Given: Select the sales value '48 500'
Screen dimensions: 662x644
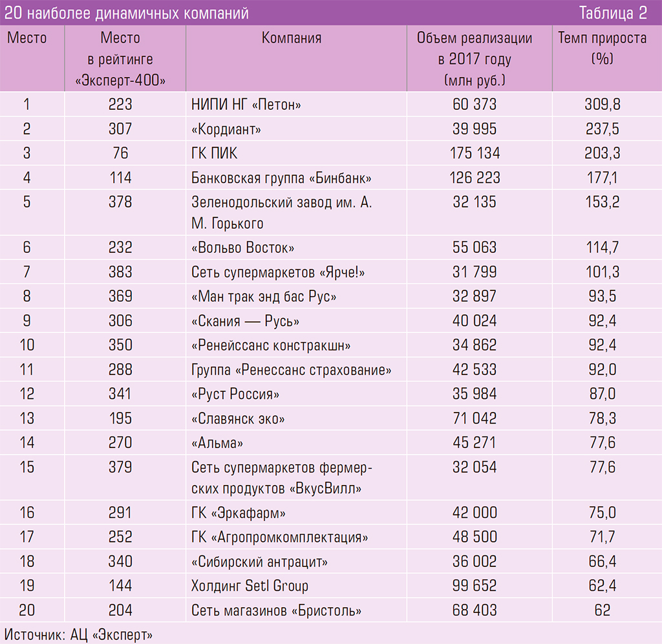Looking at the screenshot, I should (x=475, y=537).
